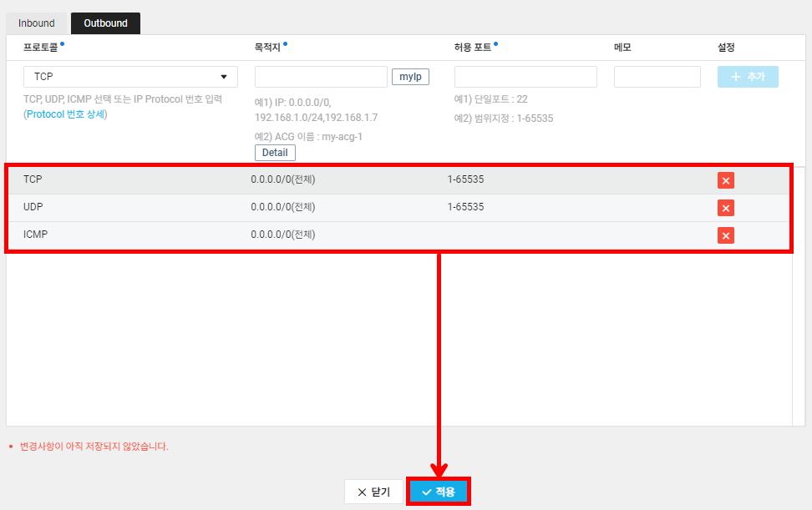Click the 프로토콜 column header
Image resolution: width=812 pixels, height=510 pixels.
40,47
